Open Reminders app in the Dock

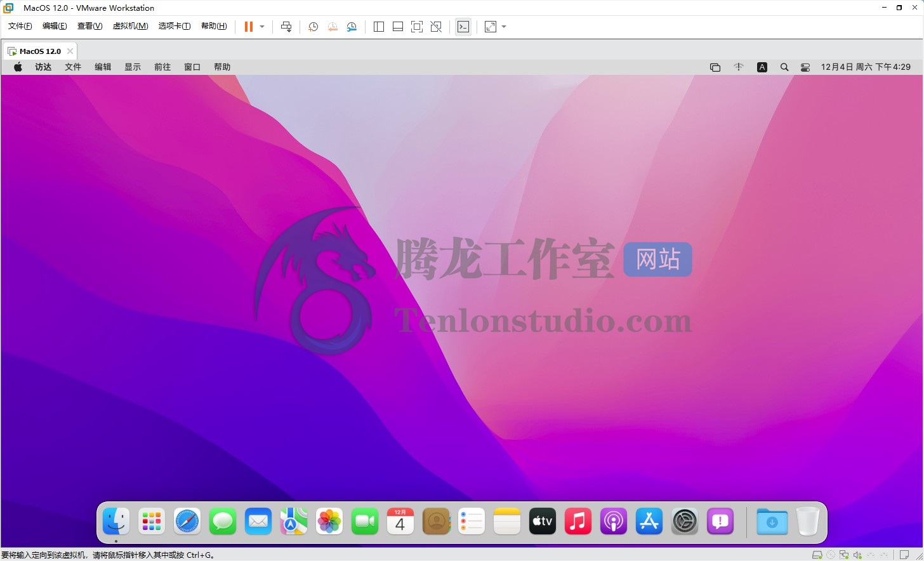pos(472,522)
